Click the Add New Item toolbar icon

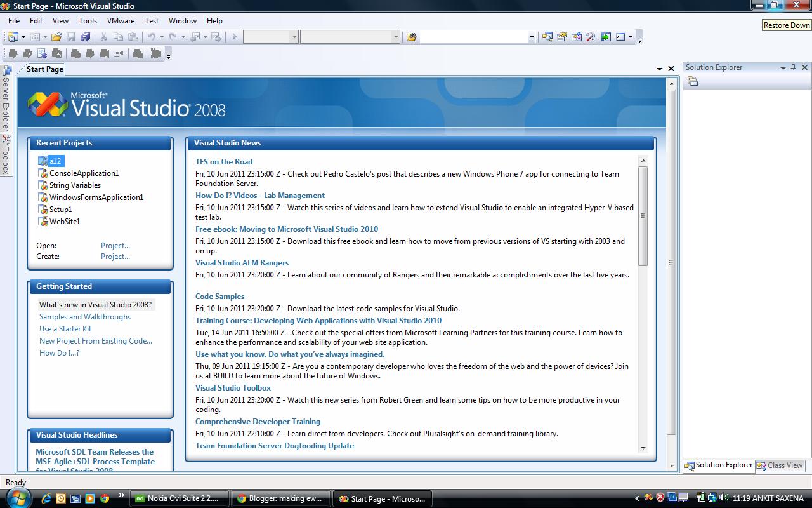click(35, 37)
